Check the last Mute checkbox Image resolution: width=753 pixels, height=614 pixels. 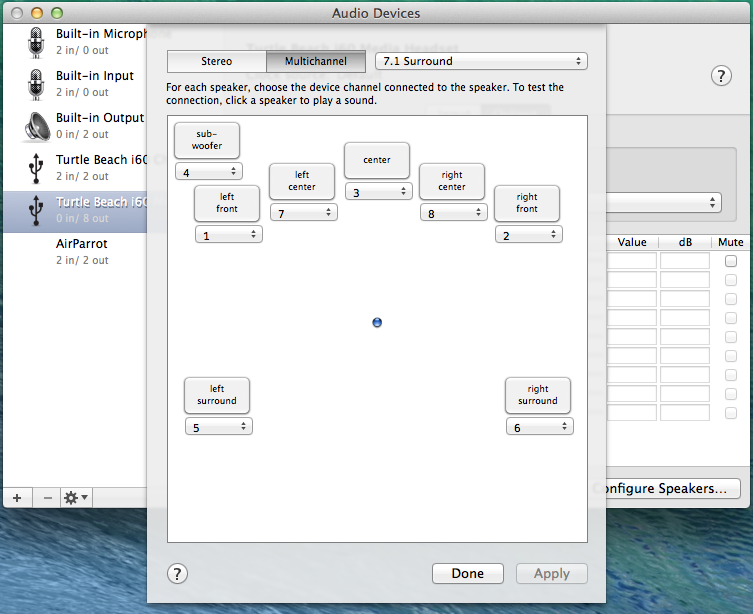click(x=731, y=413)
